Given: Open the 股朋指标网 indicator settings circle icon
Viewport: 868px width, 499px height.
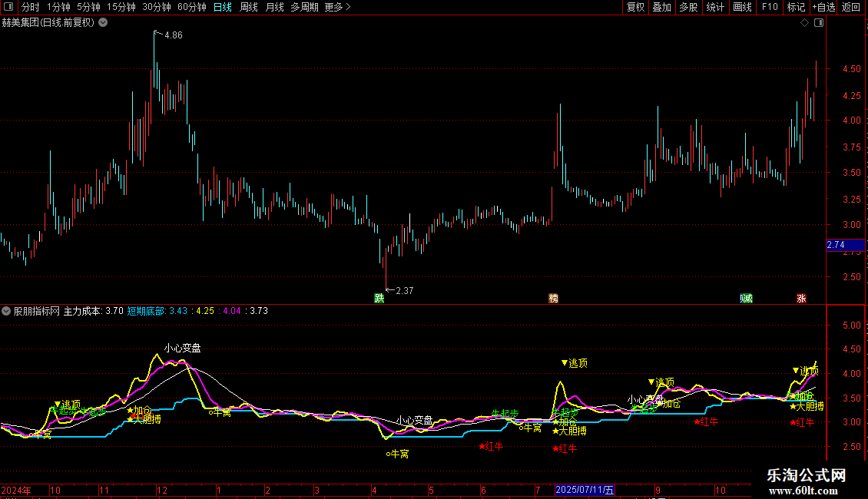Looking at the screenshot, I should point(6,311).
